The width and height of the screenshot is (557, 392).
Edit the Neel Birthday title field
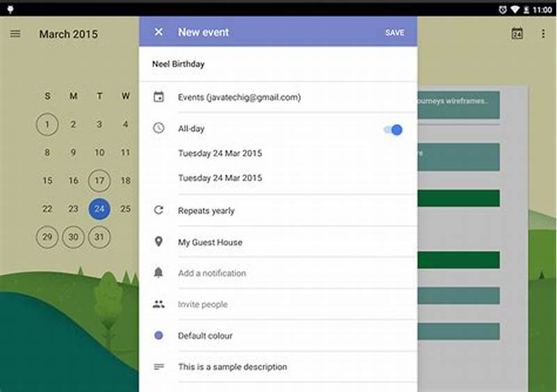click(278, 64)
